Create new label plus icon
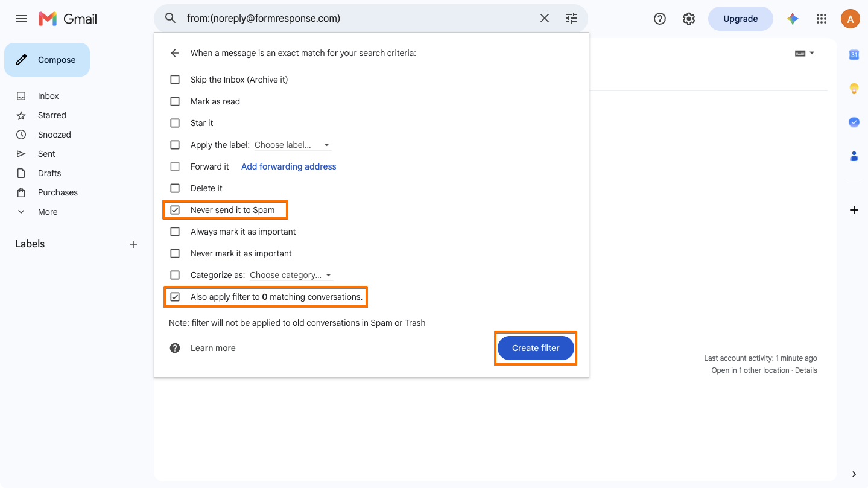Image resolution: width=868 pixels, height=488 pixels. pos(133,244)
